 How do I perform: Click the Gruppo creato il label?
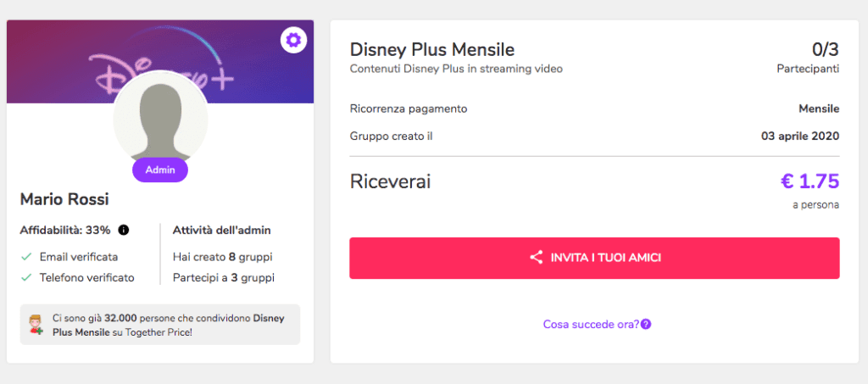[391, 136]
